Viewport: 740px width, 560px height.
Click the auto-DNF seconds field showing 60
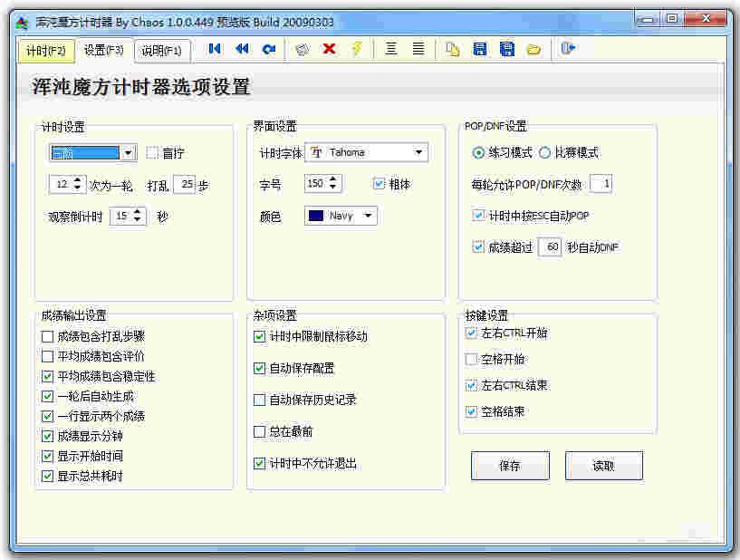point(550,246)
